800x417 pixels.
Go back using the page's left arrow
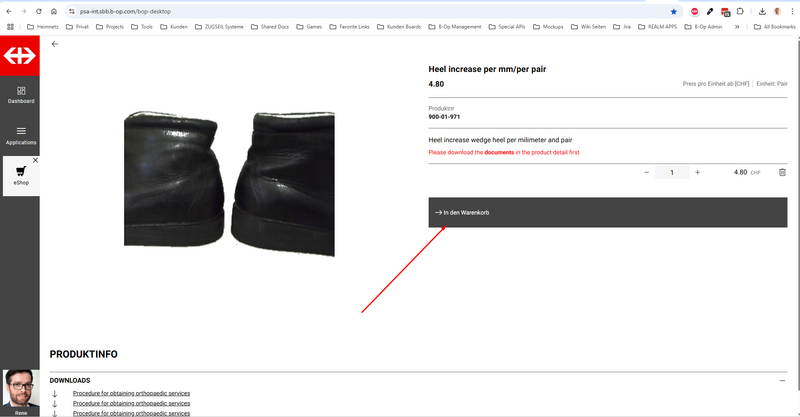tap(55, 44)
